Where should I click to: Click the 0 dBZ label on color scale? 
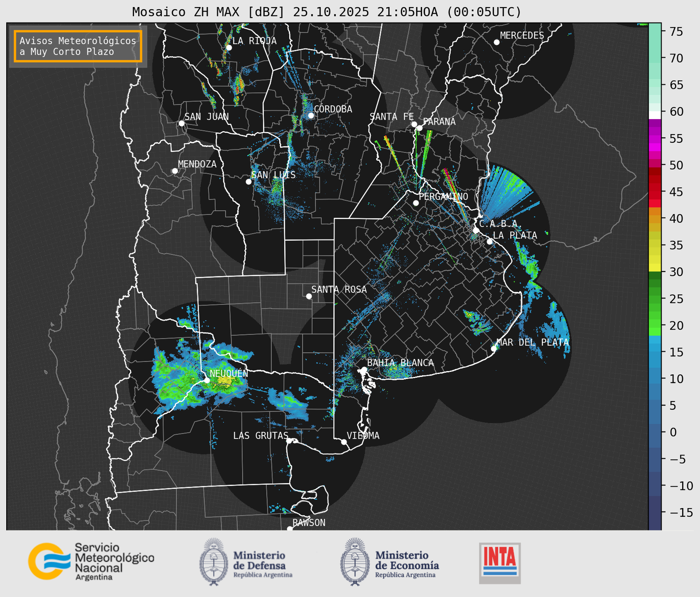click(x=673, y=432)
